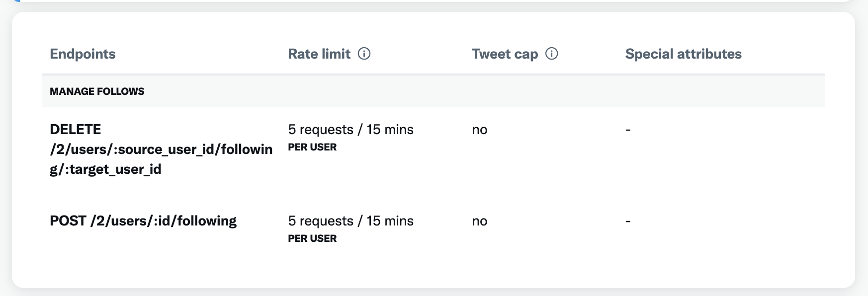This screenshot has height=296, width=868.
Task: Click the POST row Tweet cap 'no'
Action: click(479, 222)
